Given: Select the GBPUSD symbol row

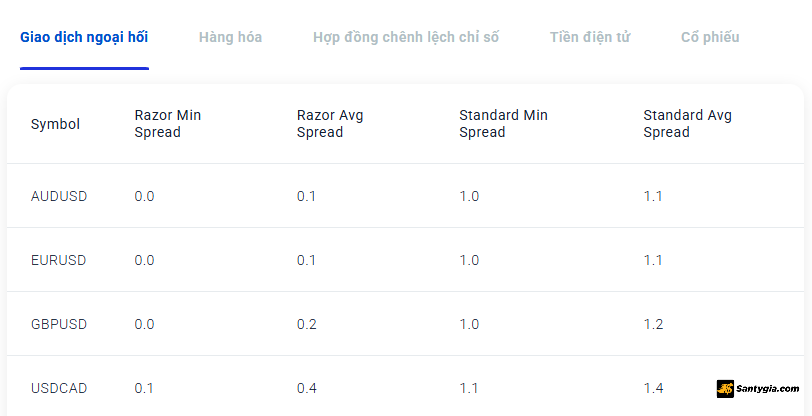Looking at the screenshot, I should 405,324.
